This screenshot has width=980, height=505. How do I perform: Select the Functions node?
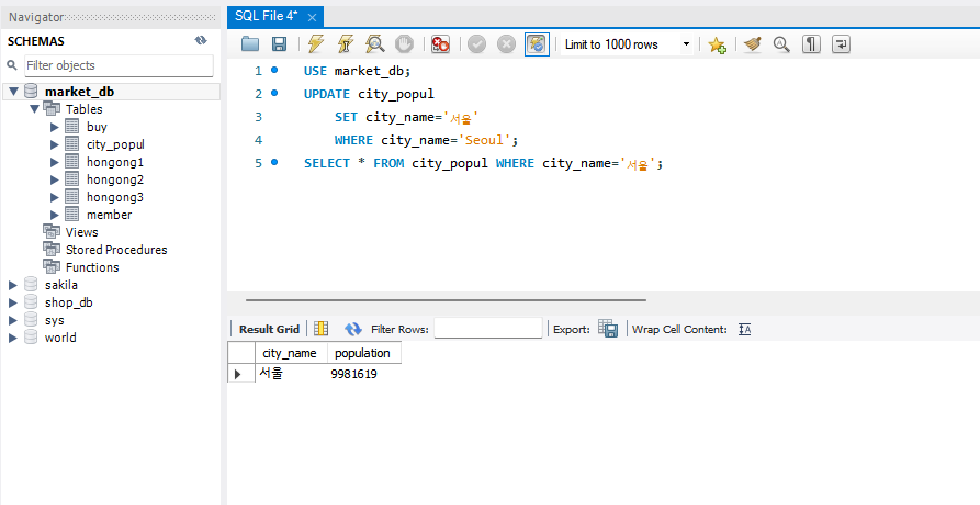click(x=92, y=267)
